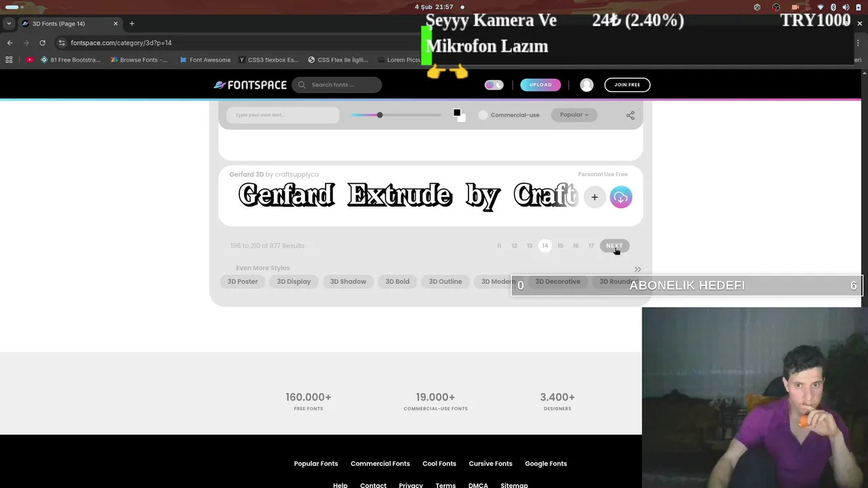Open the apps grid bookmark icon
868x488 pixels.
pos(9,60)
